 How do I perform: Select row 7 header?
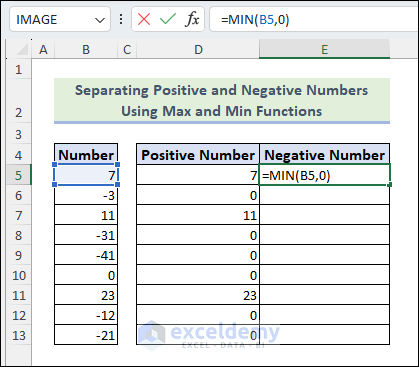click(x=18, y=215)
